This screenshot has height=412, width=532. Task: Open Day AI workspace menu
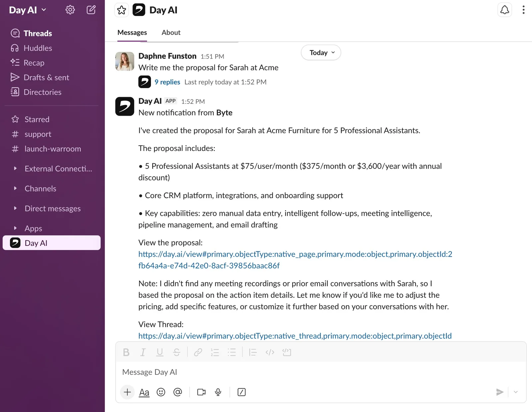pyautogui.click(x=28, y=10)
